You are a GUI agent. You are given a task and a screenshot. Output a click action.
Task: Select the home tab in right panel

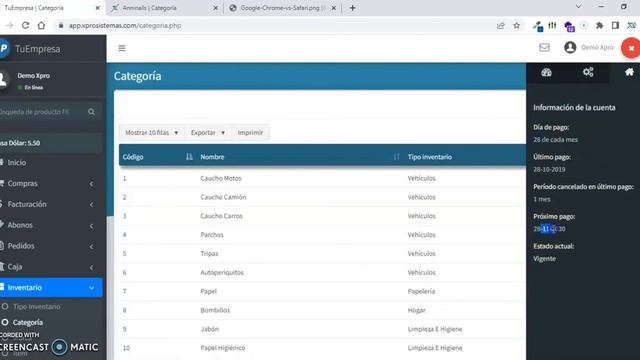(x=629, y=72)
